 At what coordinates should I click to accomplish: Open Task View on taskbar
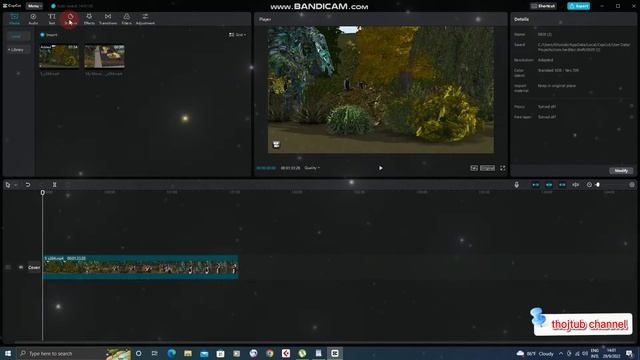click(155, 353)
